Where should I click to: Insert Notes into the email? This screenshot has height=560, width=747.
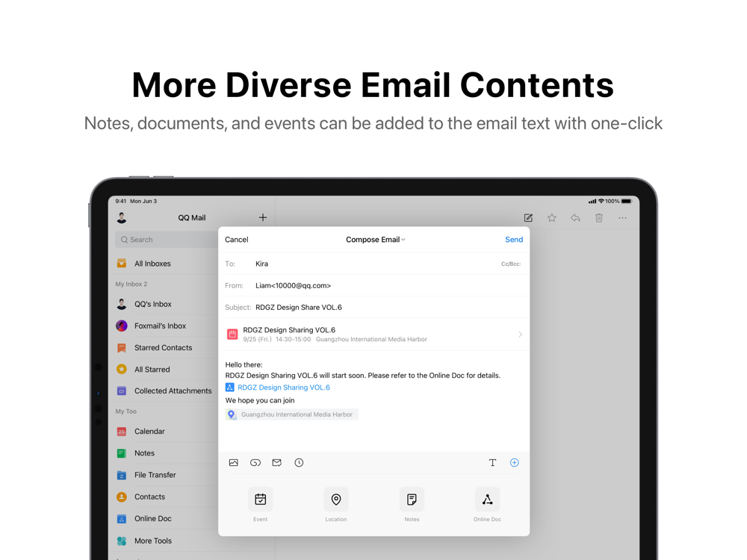(412, 504)
